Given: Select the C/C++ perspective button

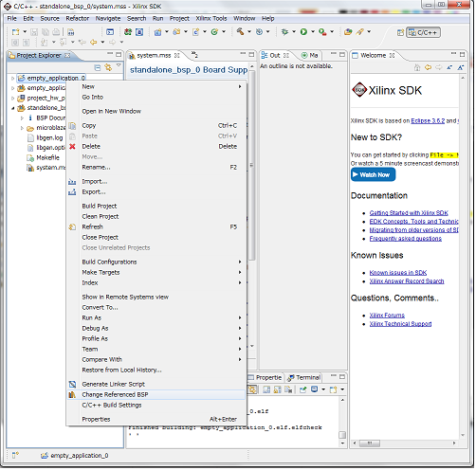Looking at the screenshot, I should (423, 32).
